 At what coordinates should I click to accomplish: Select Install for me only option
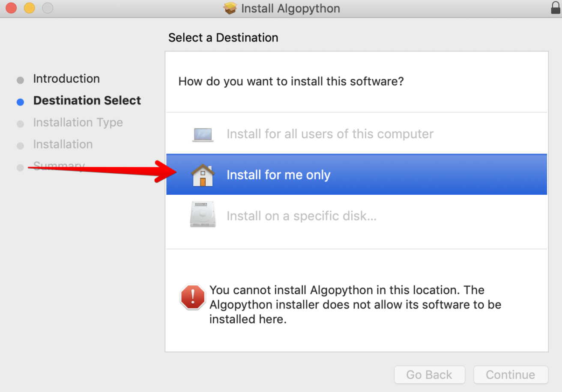coord(278,175)
